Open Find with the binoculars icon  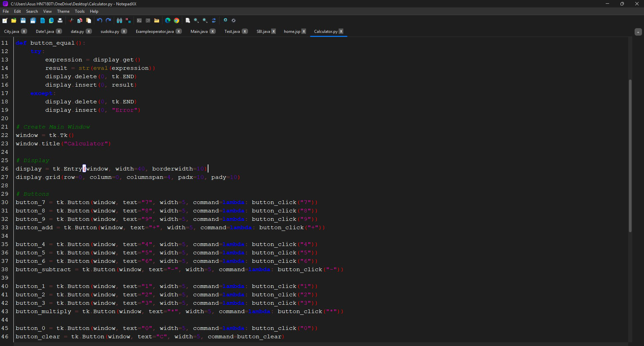(x=119, y=20)
